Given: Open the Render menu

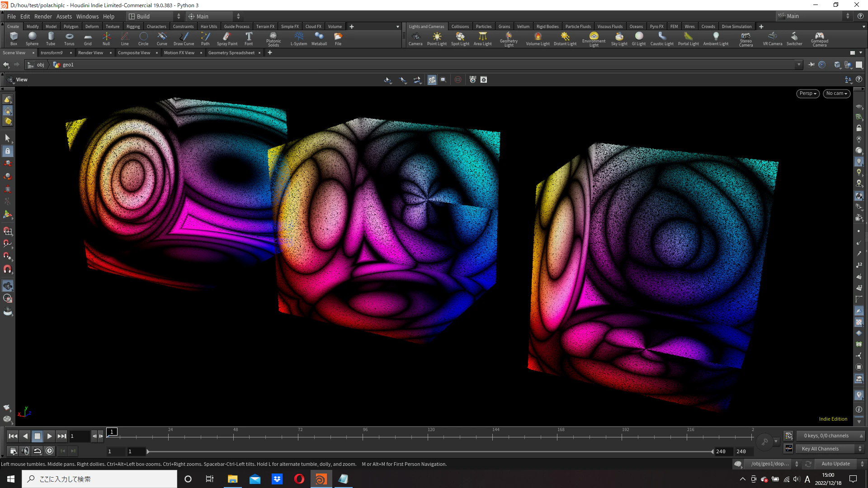Looking at the screenshot, I should click(x=43, y=16).
